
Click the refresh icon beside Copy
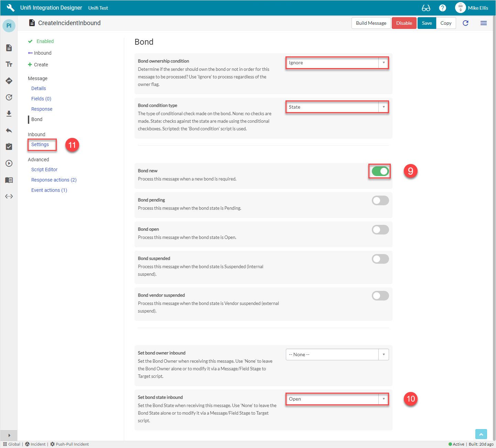tap(465, 23)
